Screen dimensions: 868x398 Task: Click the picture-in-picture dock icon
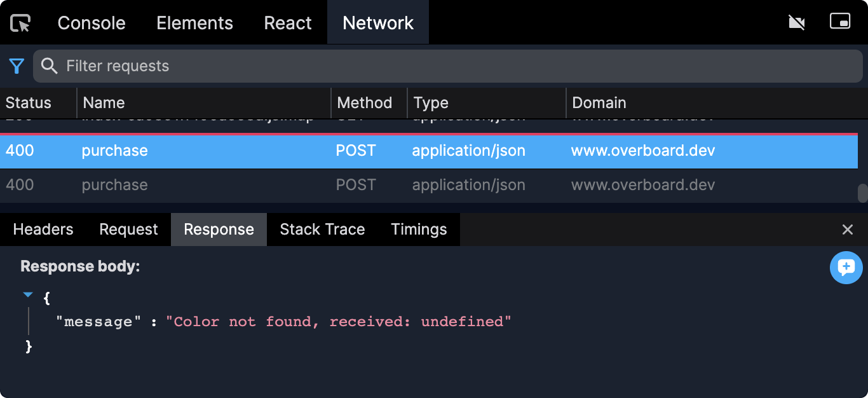coord(839,22)
